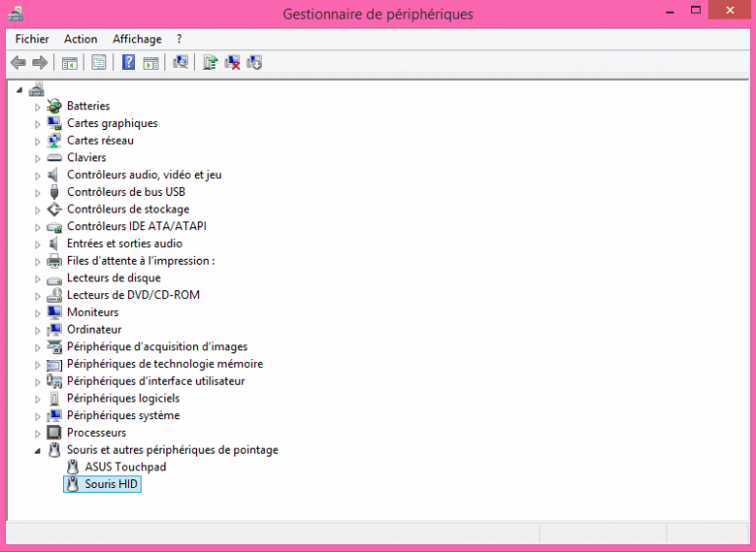Click the blue question mark Help icon
Image resolution: width=756 pixels, height=552 pixels.
coord(128,63)
